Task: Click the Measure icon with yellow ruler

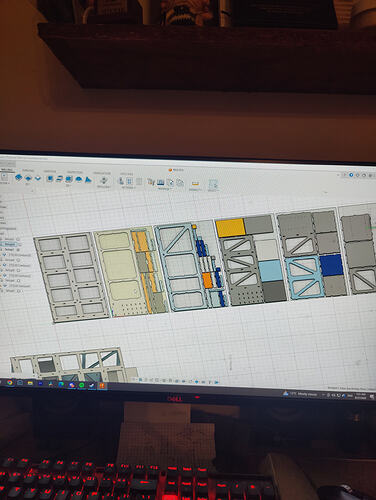Action: 195,183
